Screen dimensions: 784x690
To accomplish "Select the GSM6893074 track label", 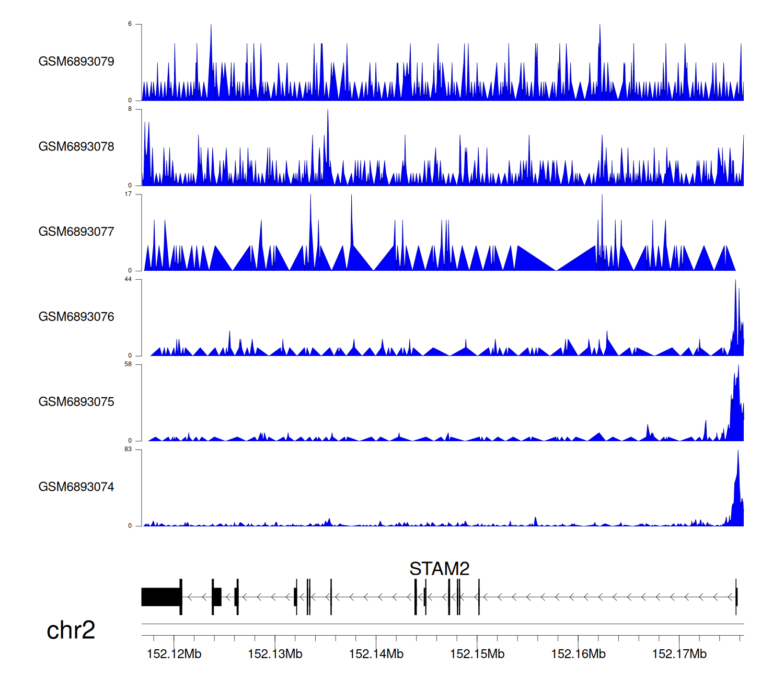I will pyautogui.click(x=76, y=487).
